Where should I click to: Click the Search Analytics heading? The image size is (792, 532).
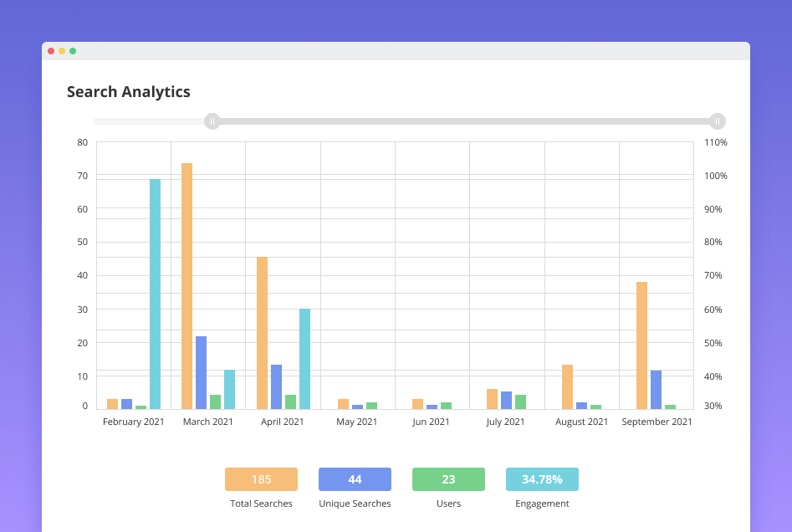click(129, 92)
